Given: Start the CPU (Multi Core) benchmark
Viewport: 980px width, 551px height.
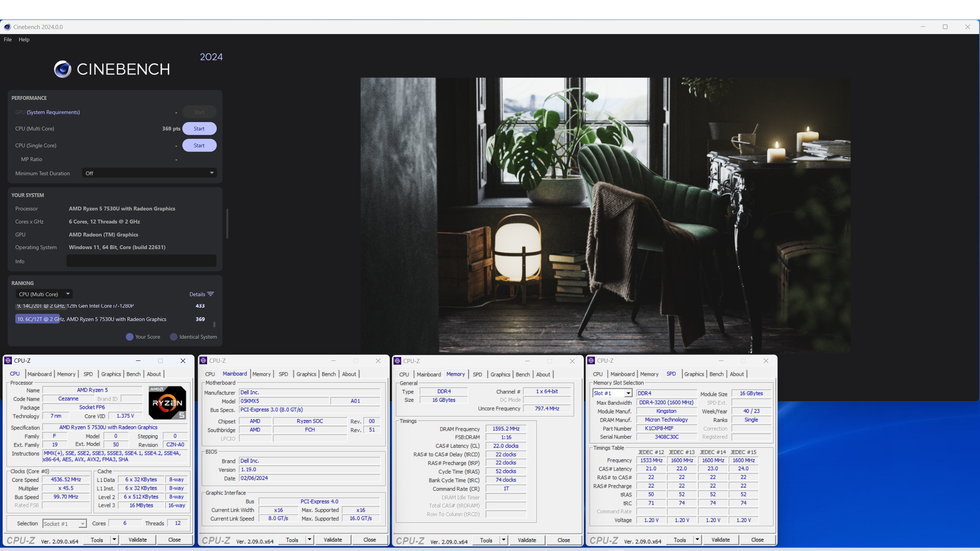Looking at the screenshot, I should (x=199, y=129).
